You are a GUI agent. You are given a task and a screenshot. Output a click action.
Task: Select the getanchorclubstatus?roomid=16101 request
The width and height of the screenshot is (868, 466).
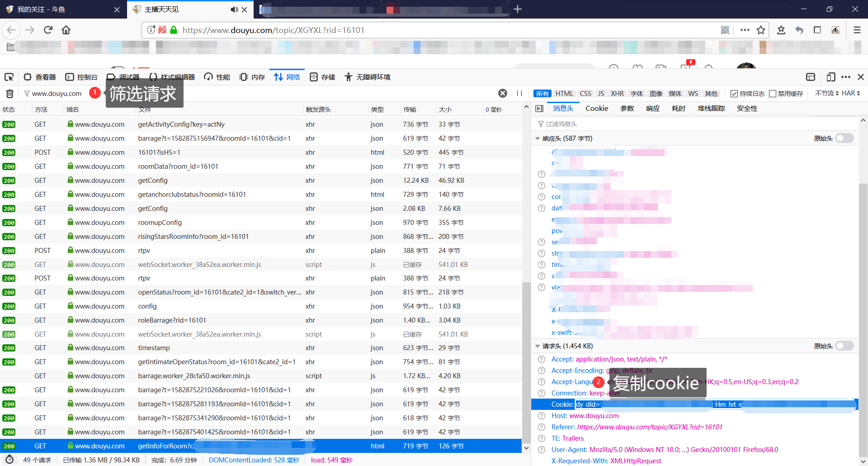coord(261,195)
